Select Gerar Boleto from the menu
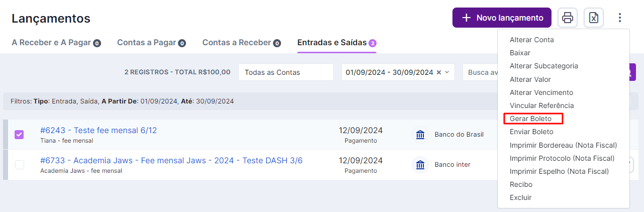 pos(530,119)
